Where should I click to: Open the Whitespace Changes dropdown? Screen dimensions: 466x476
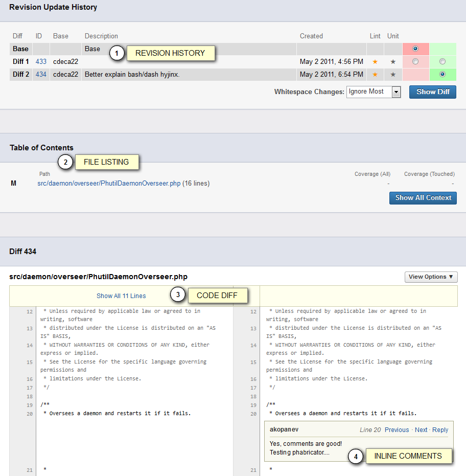(374, 92)
